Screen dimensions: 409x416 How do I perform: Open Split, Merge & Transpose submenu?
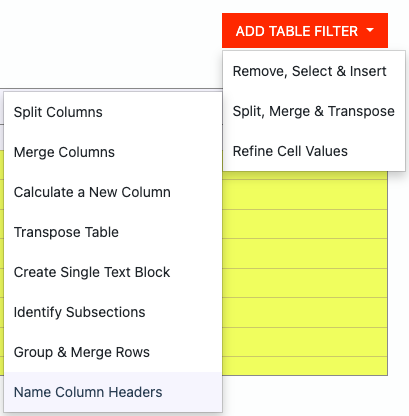click(314, 111)
